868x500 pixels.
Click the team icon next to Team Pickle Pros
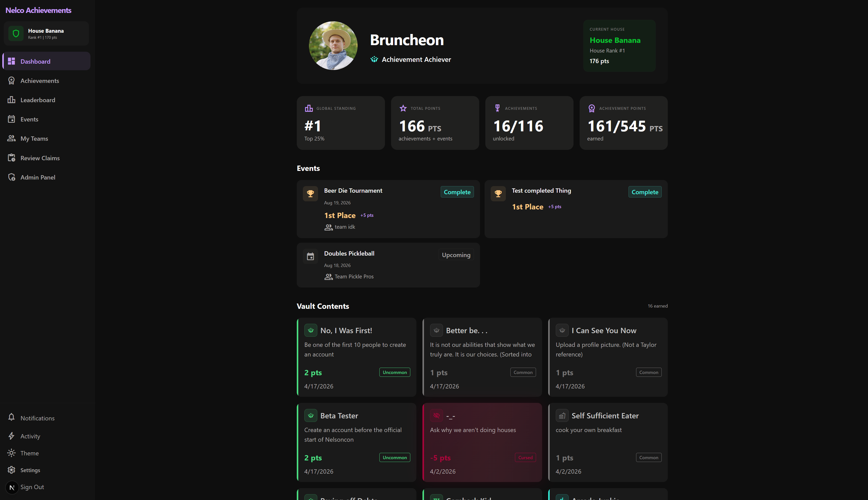(328, 276)
